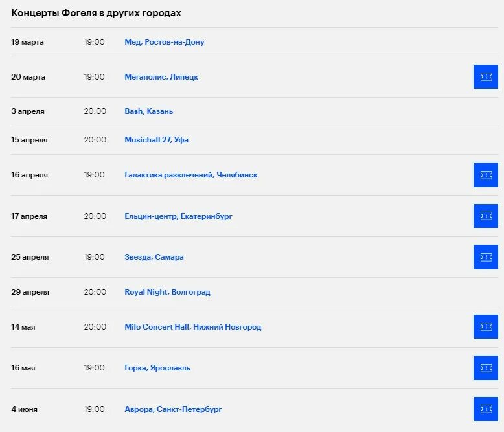Buy tickets for Горка, Ярославль concert

click(485, 368)
